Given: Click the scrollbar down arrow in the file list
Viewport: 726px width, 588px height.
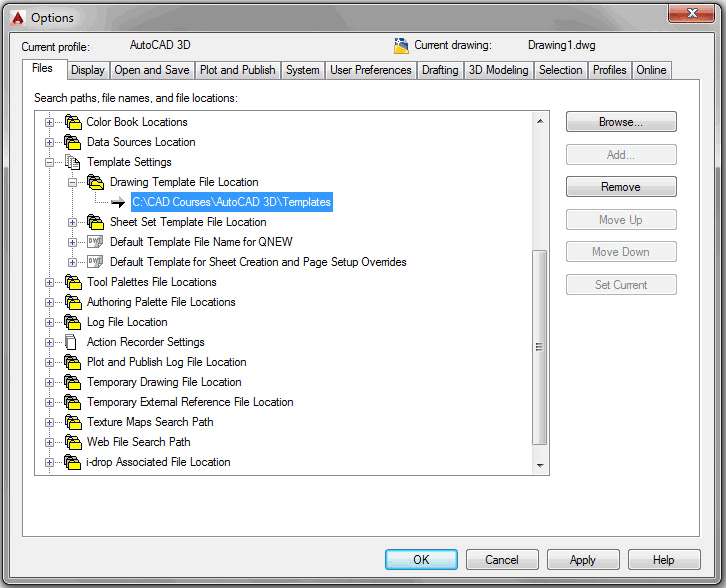Looking at the screenshot, I should click(x=541, y=465).
